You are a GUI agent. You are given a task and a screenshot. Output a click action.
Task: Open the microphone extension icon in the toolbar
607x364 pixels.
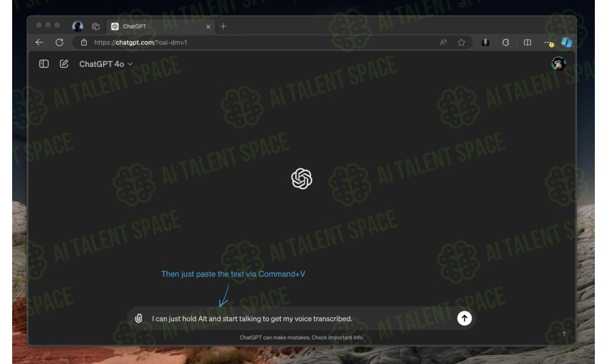coord(486,42)
